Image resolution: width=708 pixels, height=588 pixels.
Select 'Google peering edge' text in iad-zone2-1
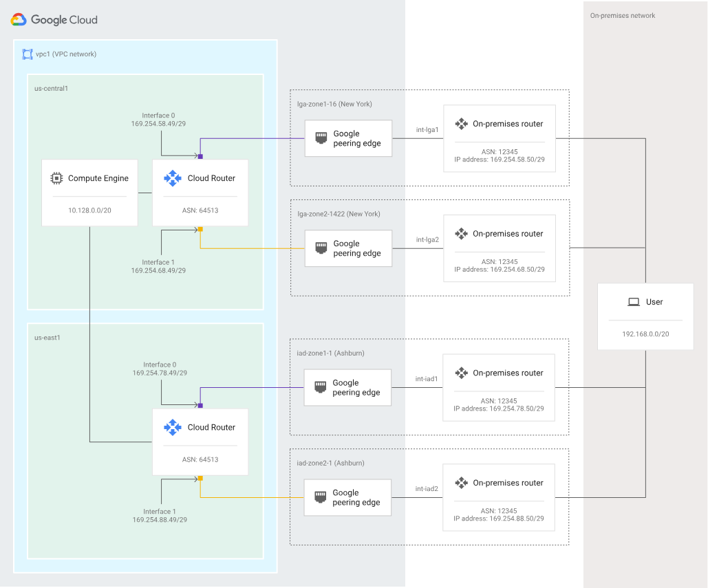[x=356, y=497]
